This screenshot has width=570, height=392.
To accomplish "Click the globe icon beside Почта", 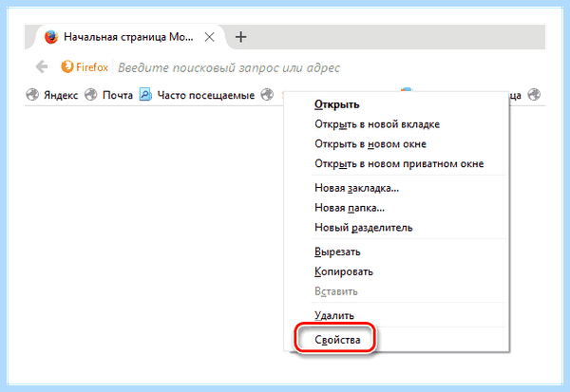I will pyautogui.click(x=91, y=95).
